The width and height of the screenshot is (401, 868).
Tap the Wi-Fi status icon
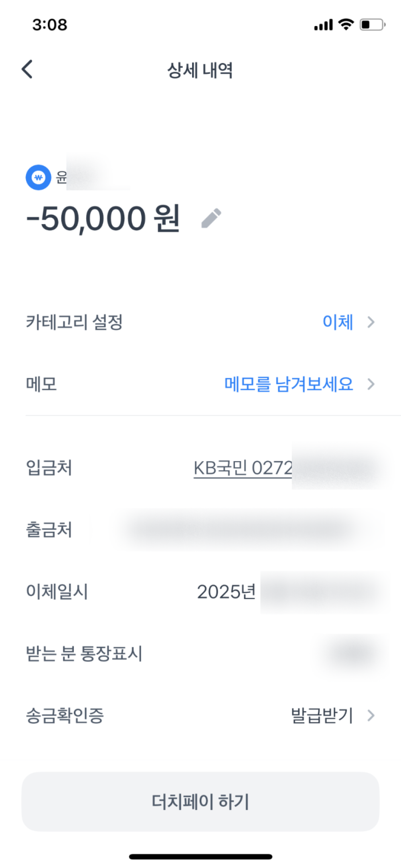(346, 24)
